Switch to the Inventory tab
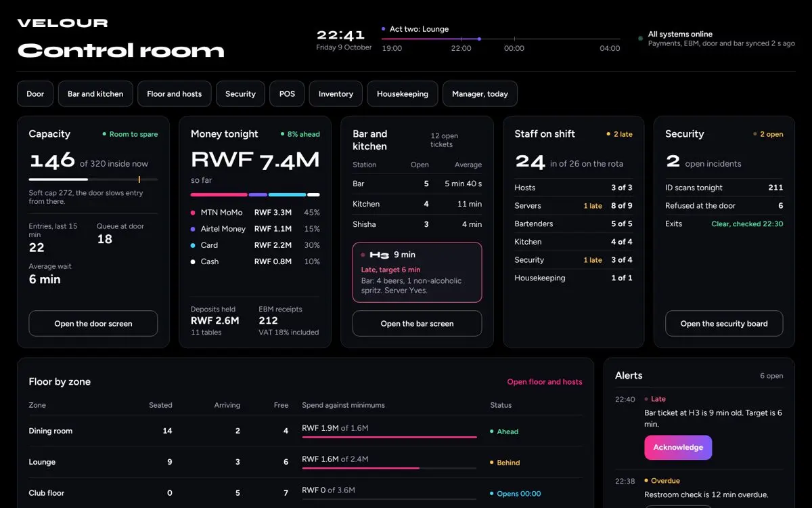 336,94
